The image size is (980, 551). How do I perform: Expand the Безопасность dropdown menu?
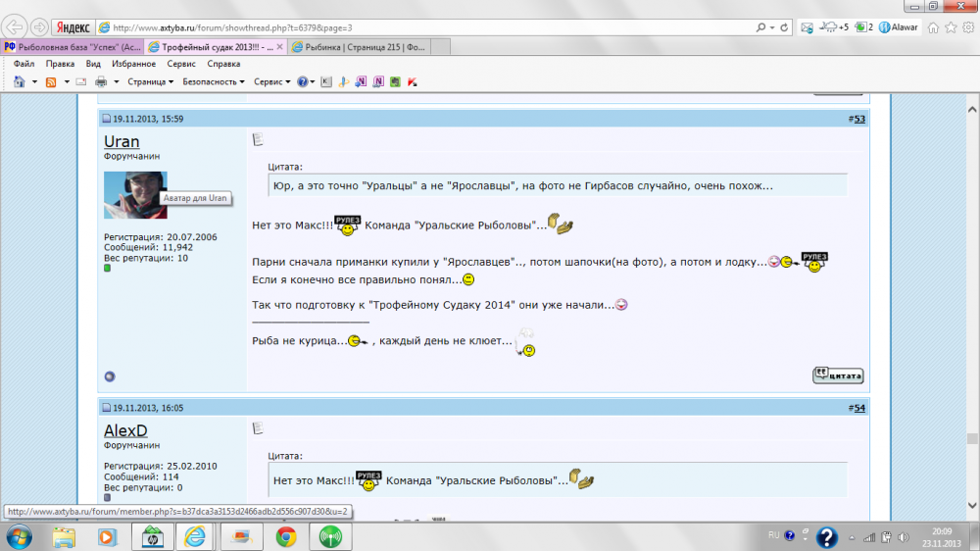point(214,81)
